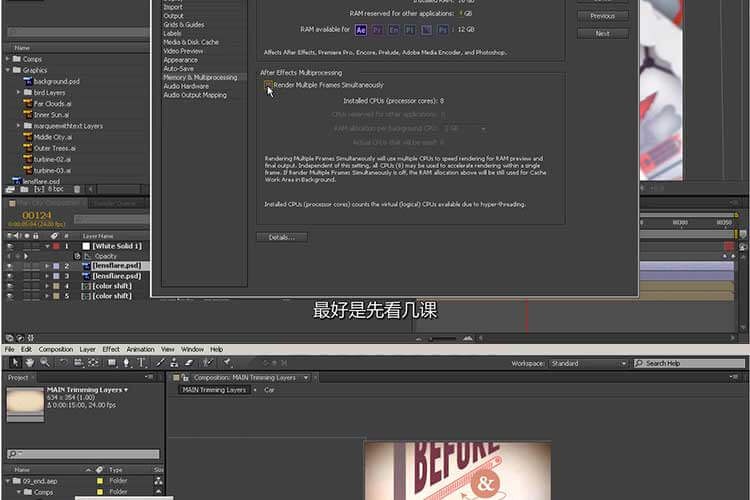Open the Composition menu
This screenshot has height=500, width=750.
(56, 349)
